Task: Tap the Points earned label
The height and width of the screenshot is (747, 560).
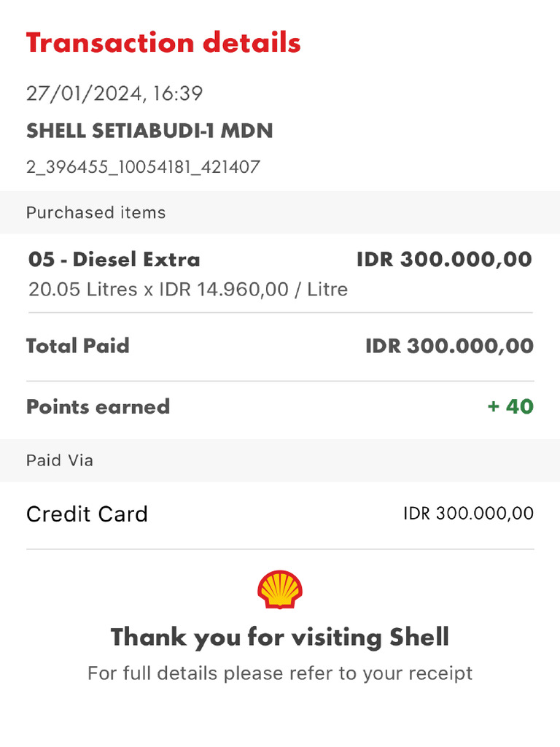Action: point(98,406)
